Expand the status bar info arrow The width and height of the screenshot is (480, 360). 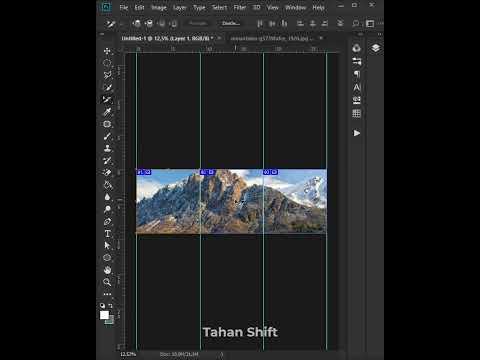click(x=222, y=354)
